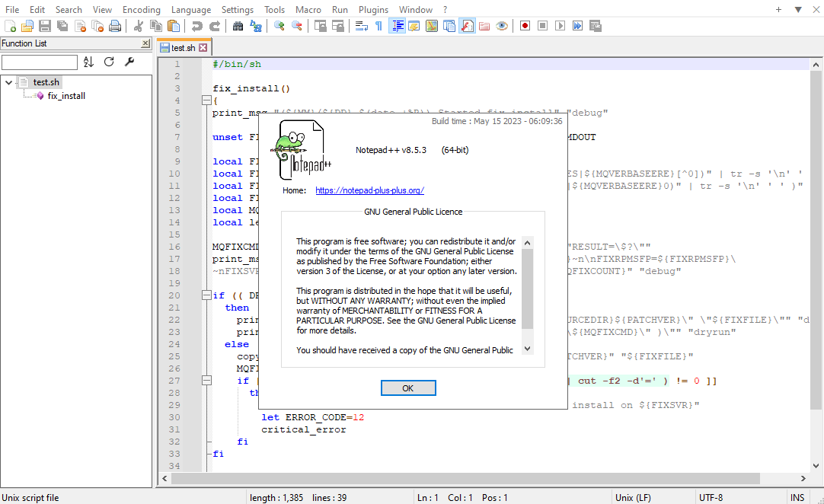824x504 pixels.
Task: Toggle synchronize horizontal scrolling icon
Action: tap(338, 27)
